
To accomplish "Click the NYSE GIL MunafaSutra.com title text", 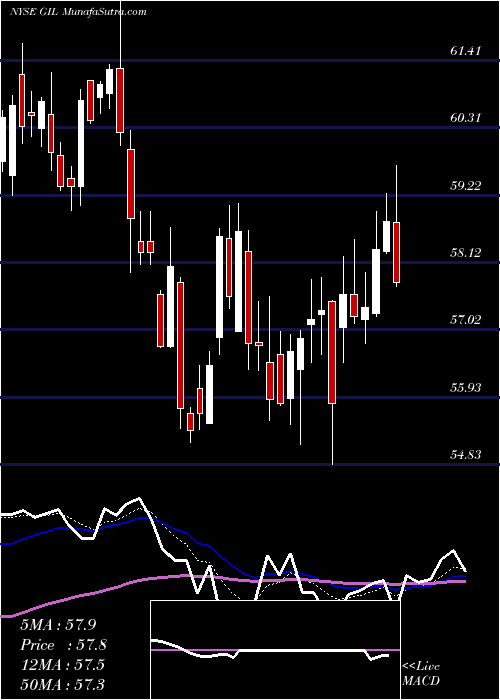I will tap(78, 12).
